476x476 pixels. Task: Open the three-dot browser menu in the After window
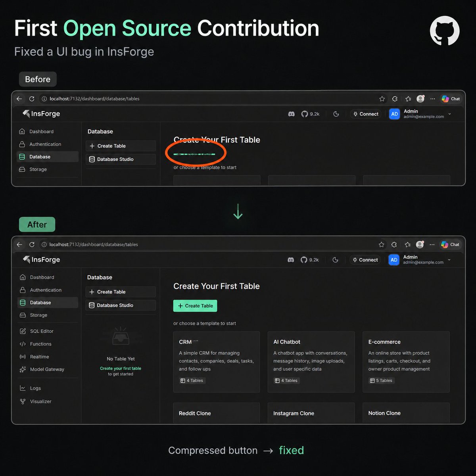(x=432, y=244)
